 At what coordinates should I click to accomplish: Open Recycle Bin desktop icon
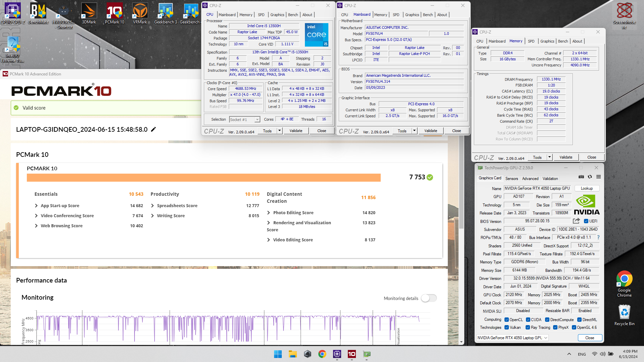pyautogui.click(x=624, y=315)
